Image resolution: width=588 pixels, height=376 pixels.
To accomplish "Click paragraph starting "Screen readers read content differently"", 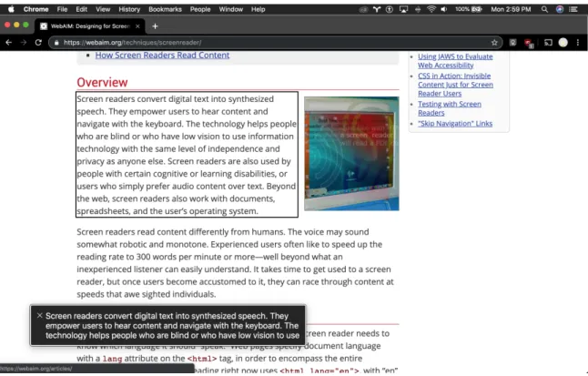I will (235, 263).
